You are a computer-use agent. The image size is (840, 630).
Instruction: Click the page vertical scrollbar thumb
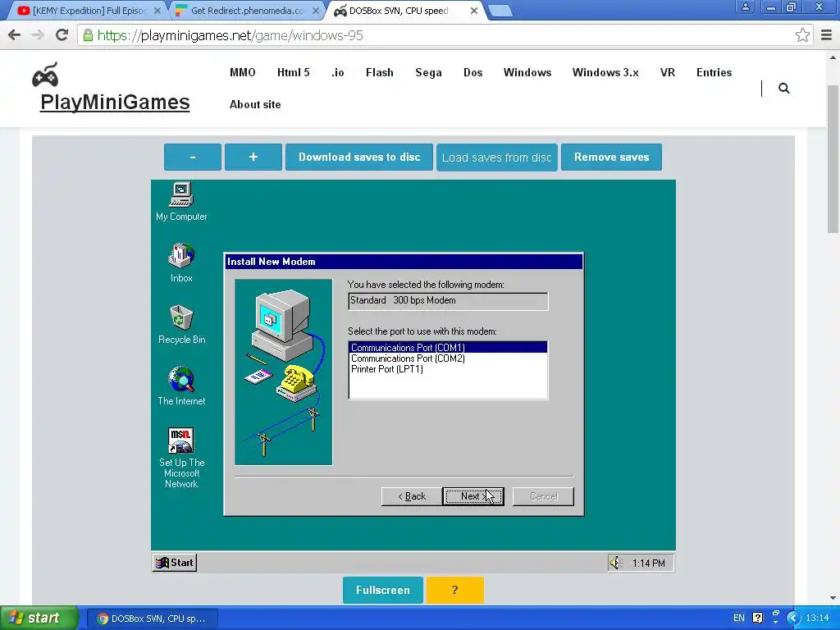pyautogui.click(x=833, y=159)
